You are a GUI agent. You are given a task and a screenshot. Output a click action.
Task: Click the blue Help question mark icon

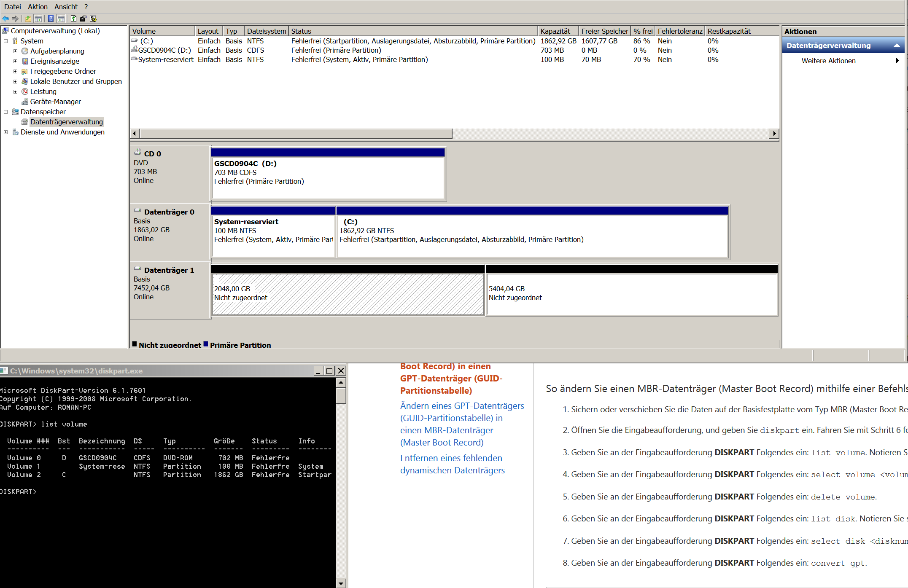tap(51, 19)
